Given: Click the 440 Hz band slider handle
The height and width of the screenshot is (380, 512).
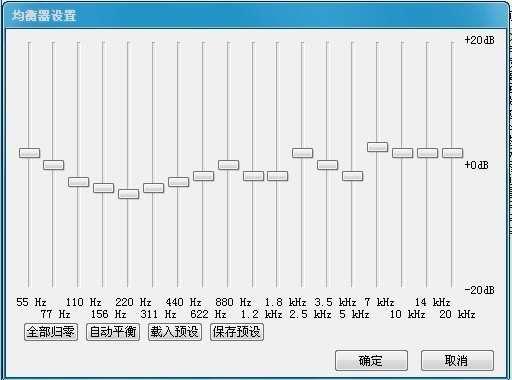Looking at the screenshot, I should coord(179,182).
